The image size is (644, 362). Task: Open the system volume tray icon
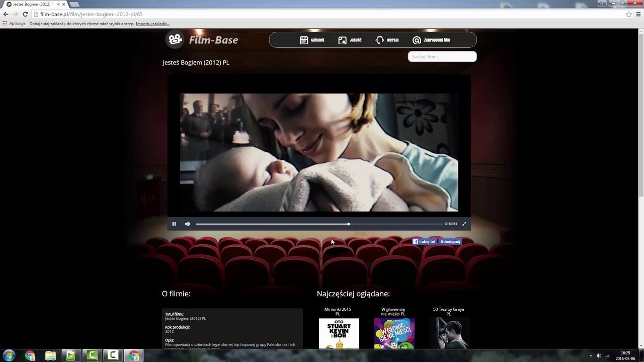pyautogui.click(x=599, y=356)
